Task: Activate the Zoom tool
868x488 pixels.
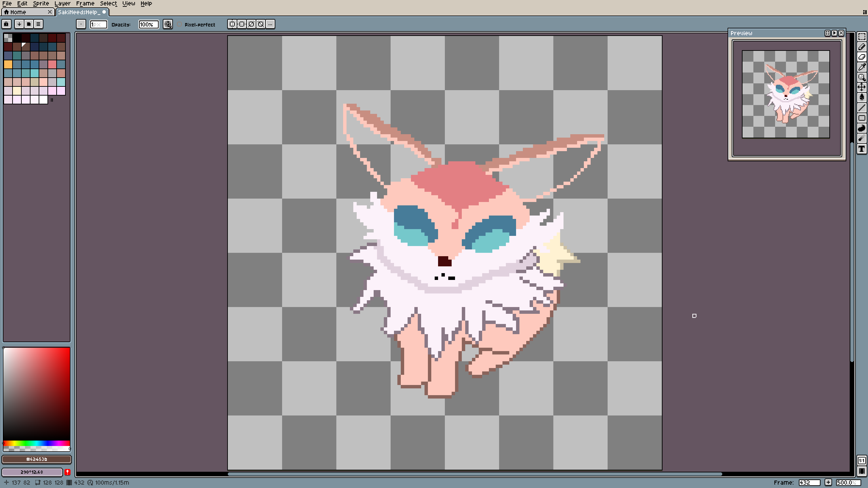Action: 862,77
